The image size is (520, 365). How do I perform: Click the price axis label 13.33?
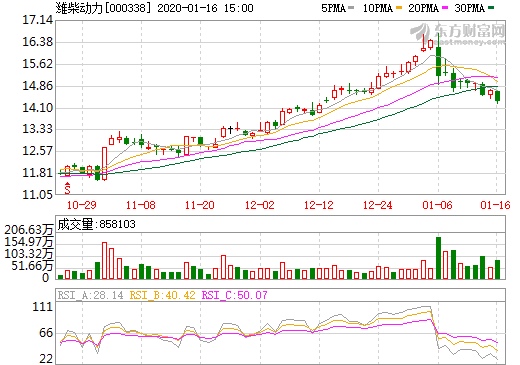coord(37,129)
